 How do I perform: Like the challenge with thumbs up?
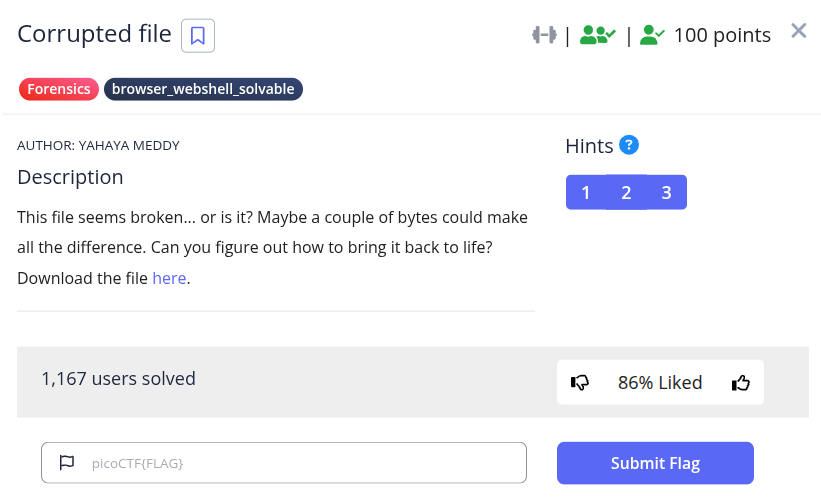coord(741,382)
